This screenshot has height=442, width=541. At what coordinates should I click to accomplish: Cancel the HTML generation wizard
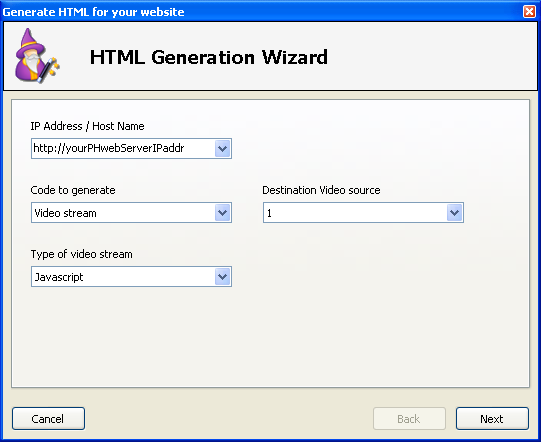point(48,419)
